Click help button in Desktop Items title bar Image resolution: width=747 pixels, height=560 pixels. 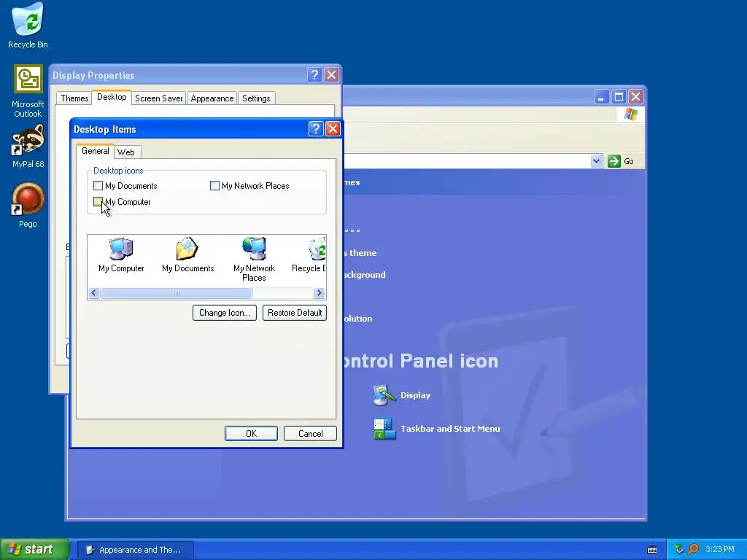pyautogui.click(x=315, y=128)
